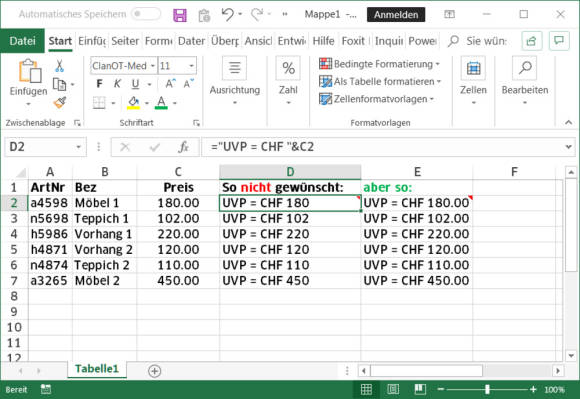Open Zellenformatvorlagen styles button
This screenshot has height=399, width=580.
[x=377, y=99]
